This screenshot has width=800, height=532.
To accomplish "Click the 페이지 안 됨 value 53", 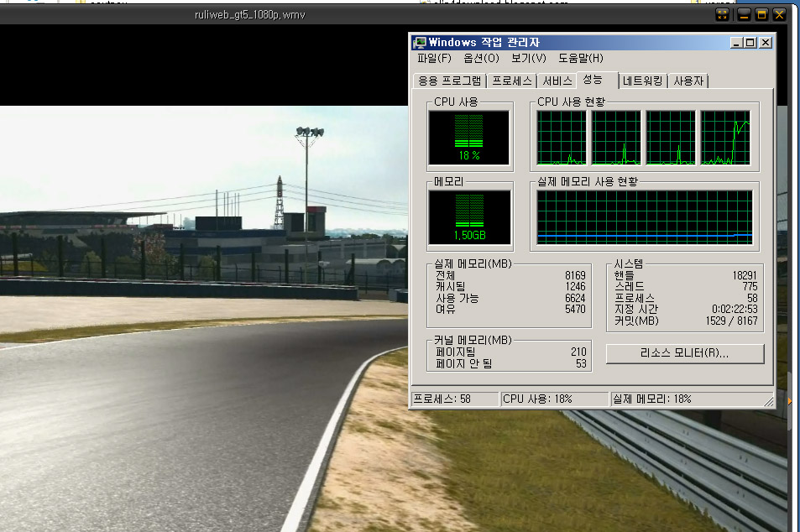I will 581,363.
